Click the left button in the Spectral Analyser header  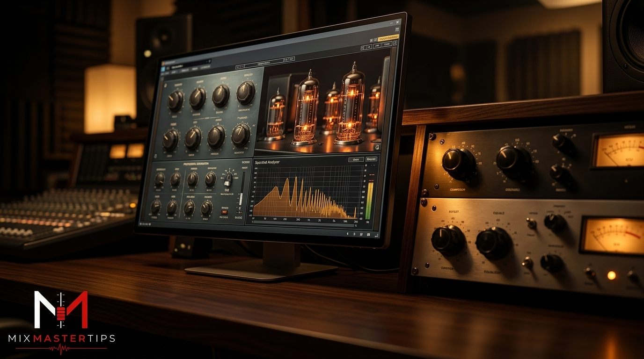pyautogui.click(x=356, y=159)
